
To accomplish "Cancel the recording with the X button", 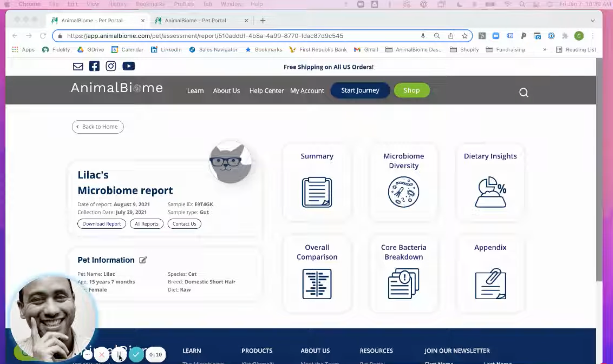I will 102,354.
